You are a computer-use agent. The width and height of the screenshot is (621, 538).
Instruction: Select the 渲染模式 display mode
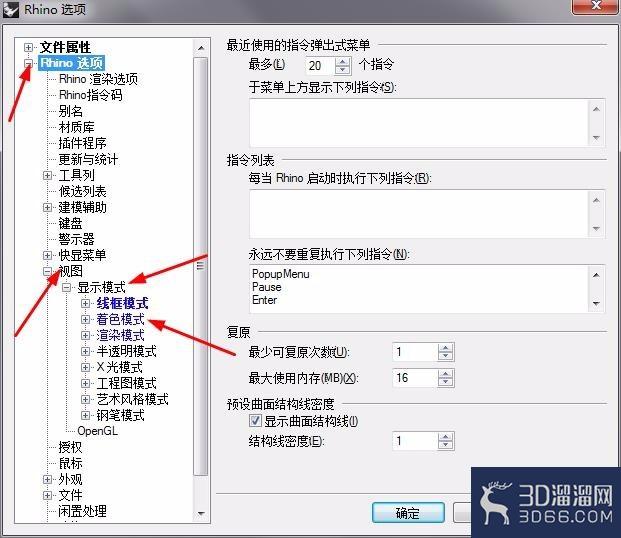pos(120,336)
